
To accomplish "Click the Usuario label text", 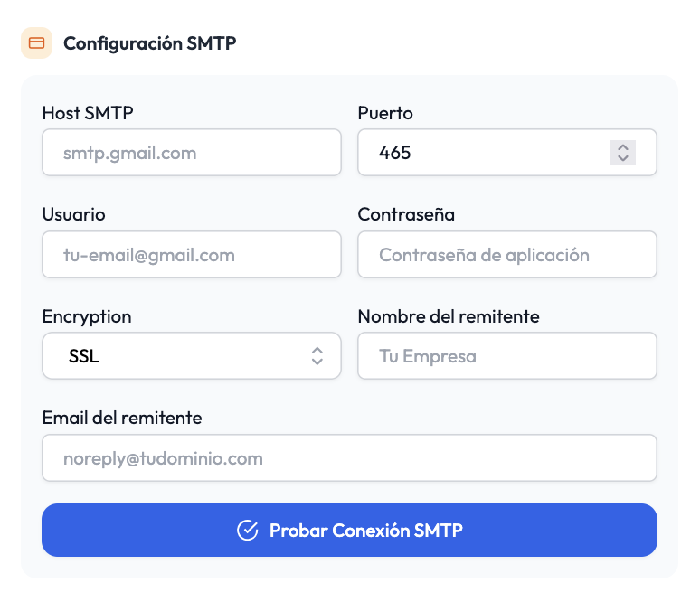I will (73, 214).
